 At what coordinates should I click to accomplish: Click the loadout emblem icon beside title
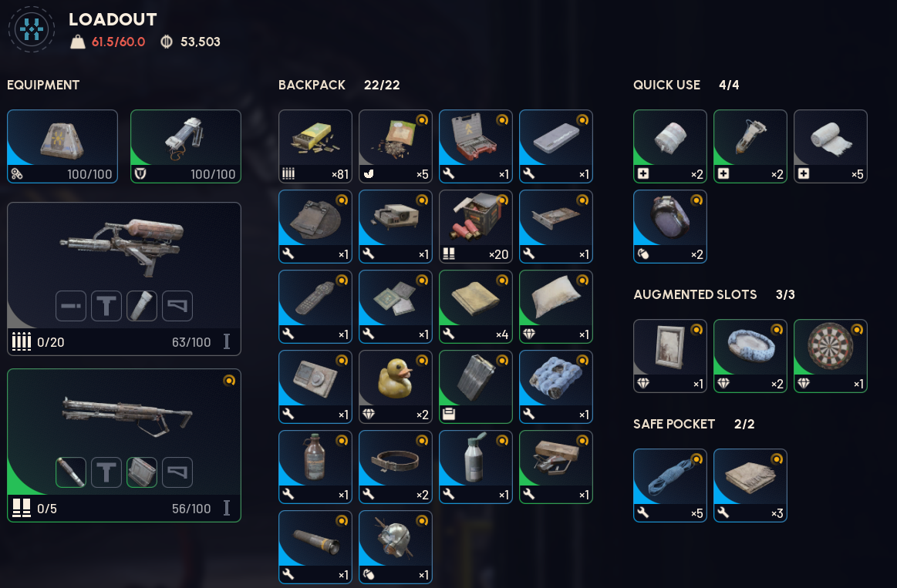(32, 29)
